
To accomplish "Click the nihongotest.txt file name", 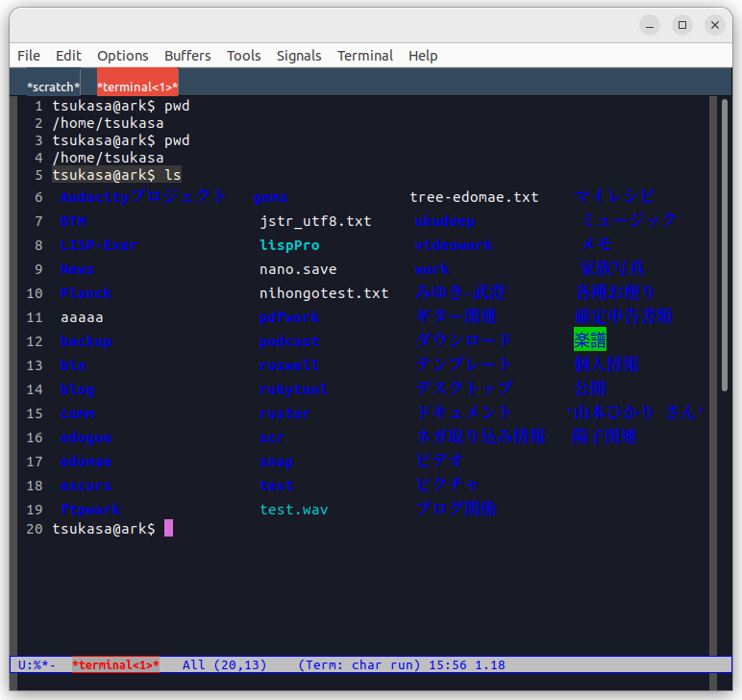I will [x=324, y=293].
